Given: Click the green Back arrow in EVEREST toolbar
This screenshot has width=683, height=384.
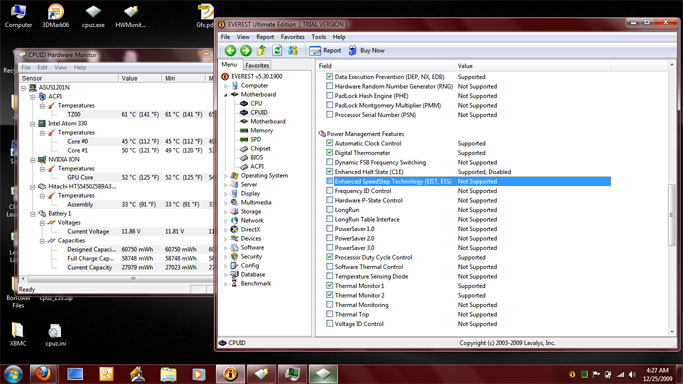Looking at the screenshot, I should (x=230, y=51).
